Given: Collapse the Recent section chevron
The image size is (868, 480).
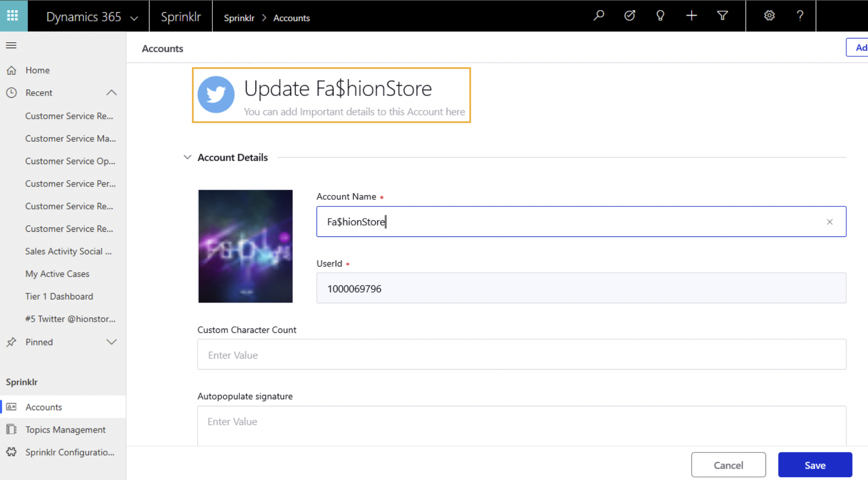Looking at the screenshot, I should pos(112,93).
